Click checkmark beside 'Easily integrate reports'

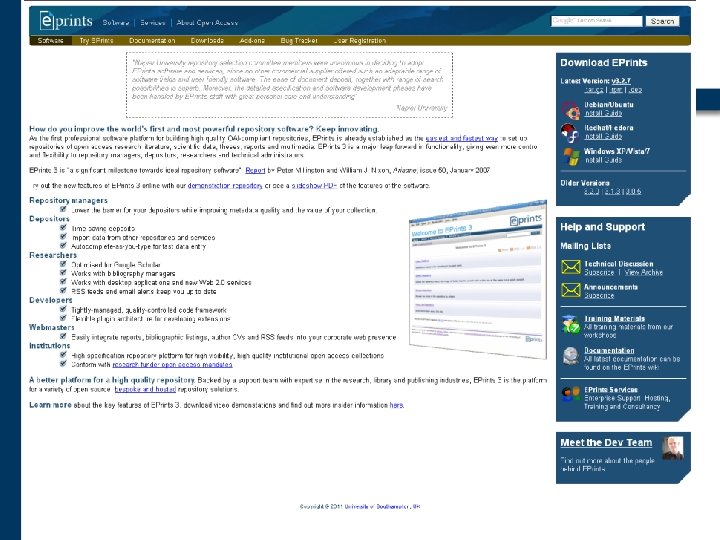point(63,337)
